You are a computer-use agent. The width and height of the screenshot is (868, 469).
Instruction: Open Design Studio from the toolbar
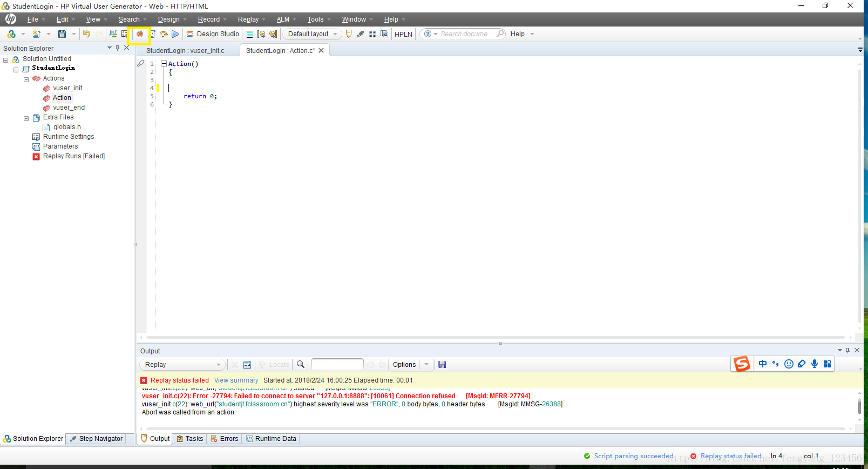(x=213, y=34)
